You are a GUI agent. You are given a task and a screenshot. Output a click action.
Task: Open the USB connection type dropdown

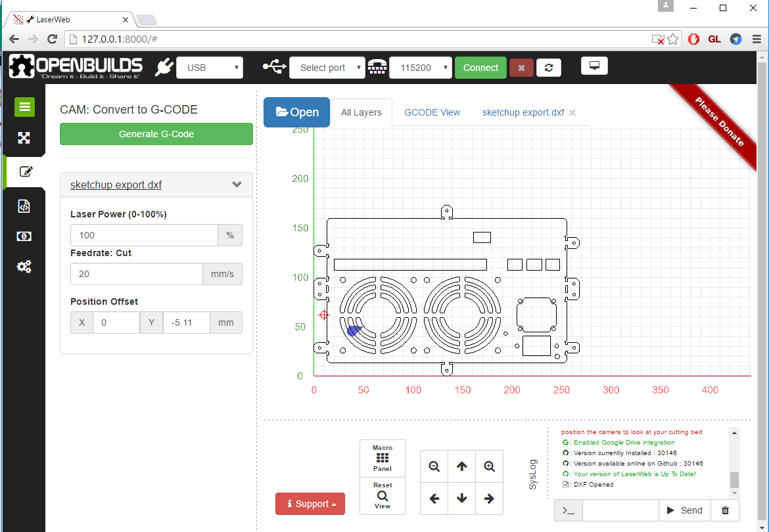(210, 68)
